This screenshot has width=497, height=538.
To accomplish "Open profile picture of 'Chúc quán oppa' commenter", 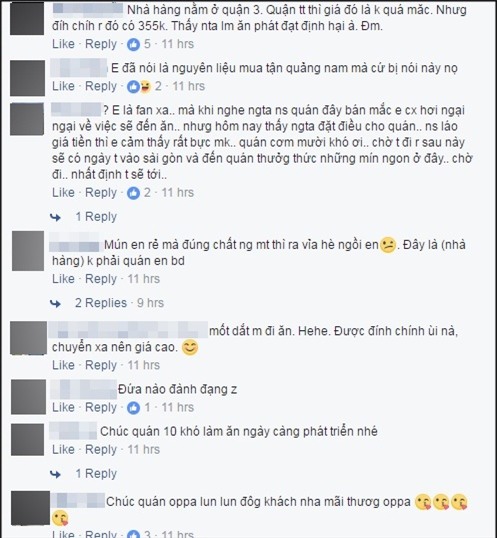I will [x=30, y=508].
